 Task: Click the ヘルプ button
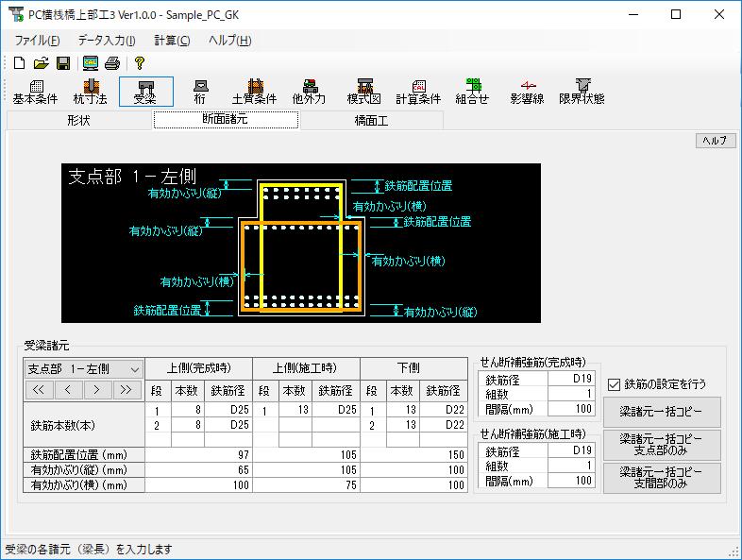coord(716,141)
